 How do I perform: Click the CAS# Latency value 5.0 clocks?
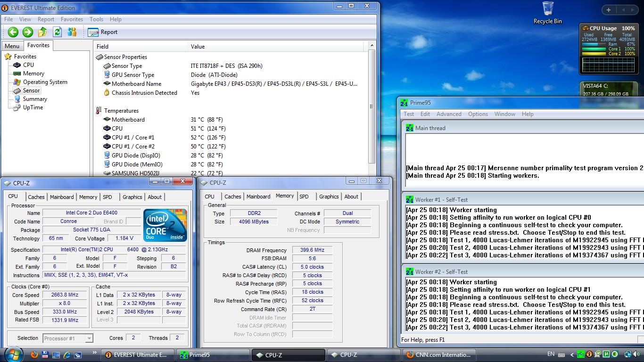[312, 267]
